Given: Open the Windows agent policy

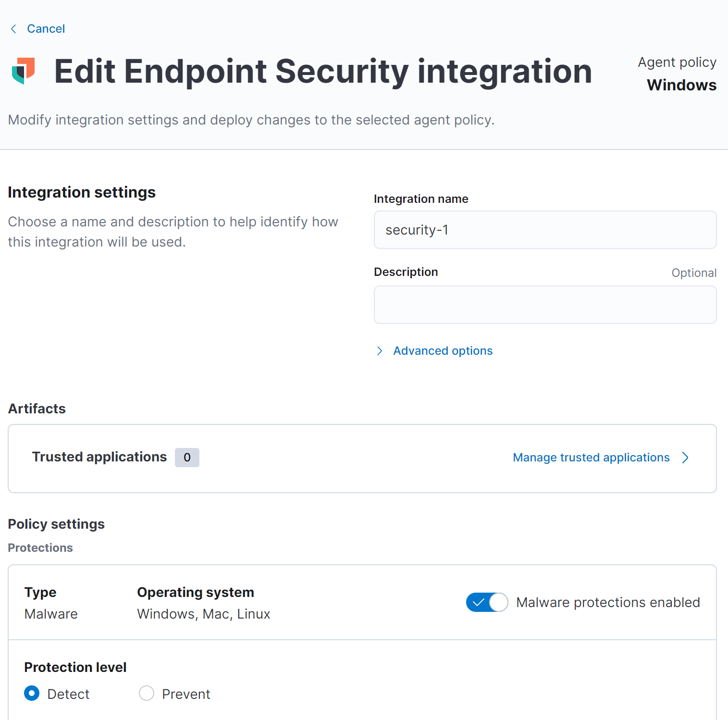Looking at the screenshot, I should (x=681, y=85).
